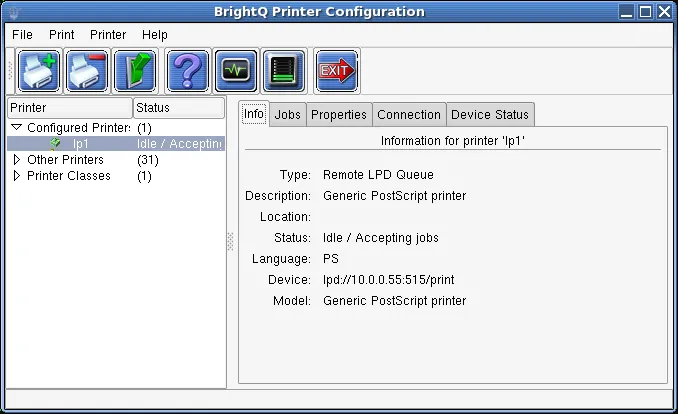Click the window menu icon in title bar
The image size is (678, 414).
coord(14,12)
